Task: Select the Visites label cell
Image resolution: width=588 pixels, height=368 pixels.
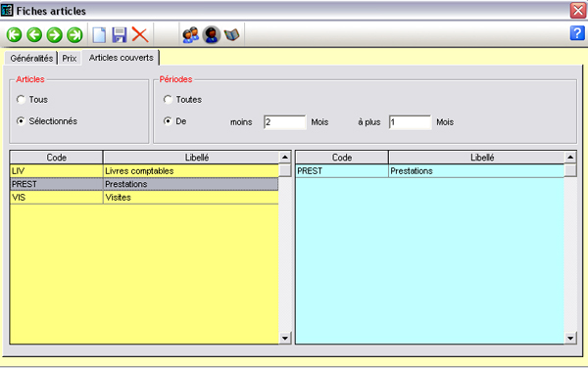Action: point(191,198)
